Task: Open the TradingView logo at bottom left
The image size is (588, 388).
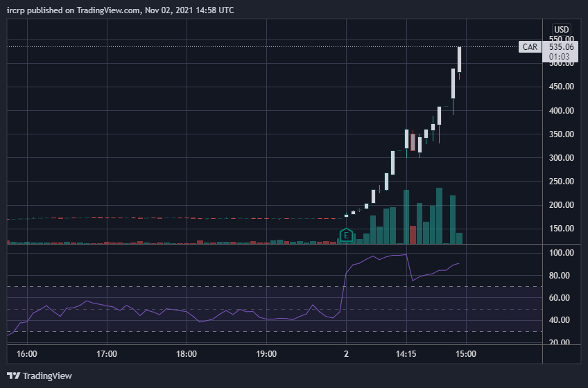Action: (40, 376)
